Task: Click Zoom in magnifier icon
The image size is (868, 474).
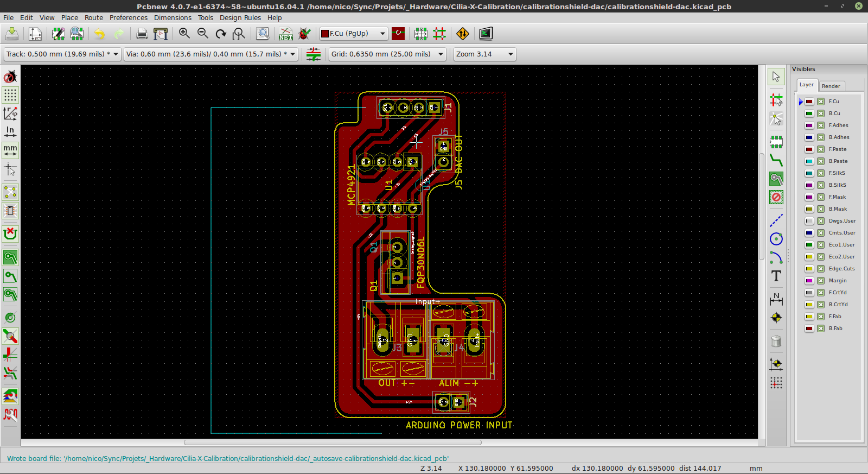Action: pos(184,34)
